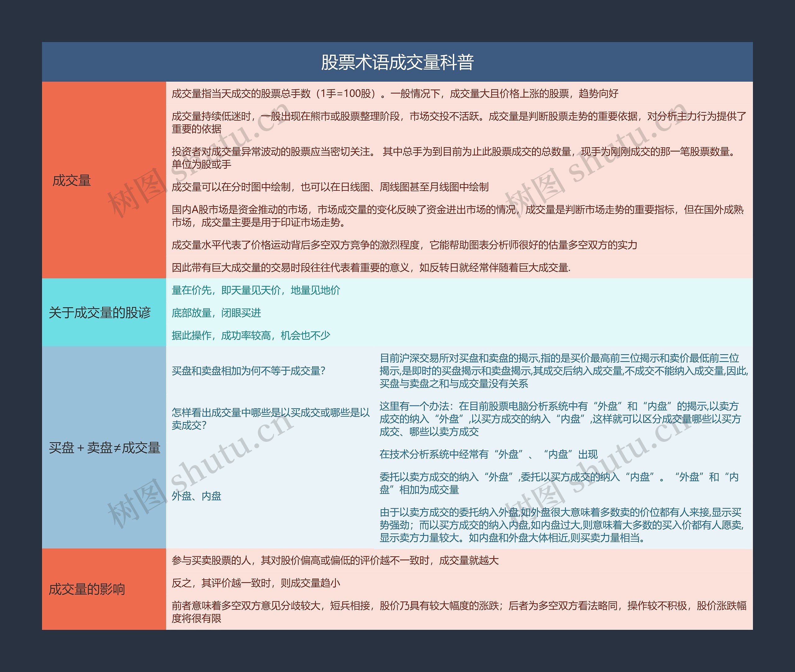Image resolution: width=795 pixels, height=672 pixels.
Task: Click line starting 因此带有巨大成交量
Action: (371, 267)
